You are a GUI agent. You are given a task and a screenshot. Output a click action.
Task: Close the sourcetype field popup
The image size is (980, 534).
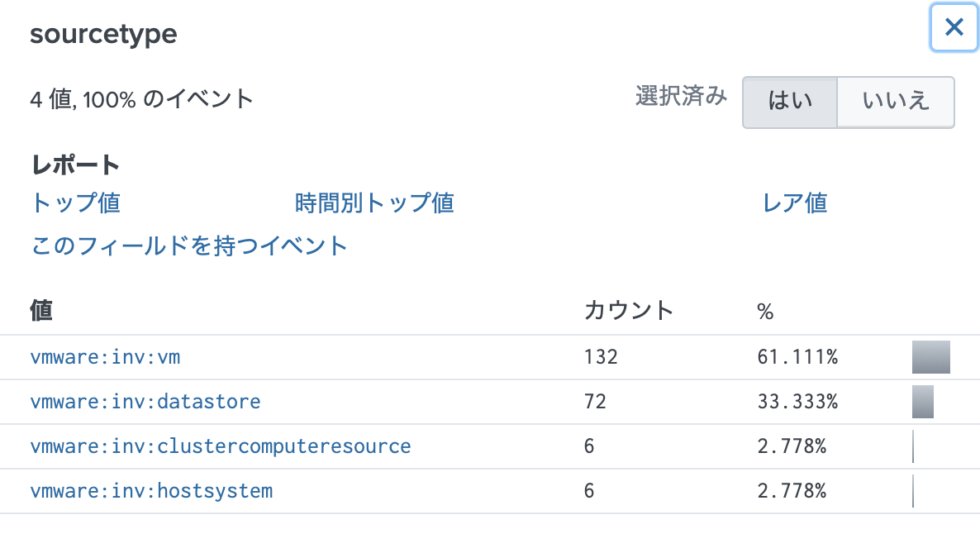[x=954, y=27]
